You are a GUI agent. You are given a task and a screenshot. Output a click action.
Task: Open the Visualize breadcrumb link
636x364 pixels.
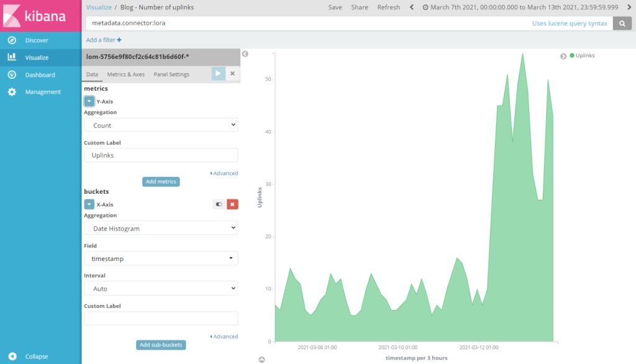tap(99, 7)
